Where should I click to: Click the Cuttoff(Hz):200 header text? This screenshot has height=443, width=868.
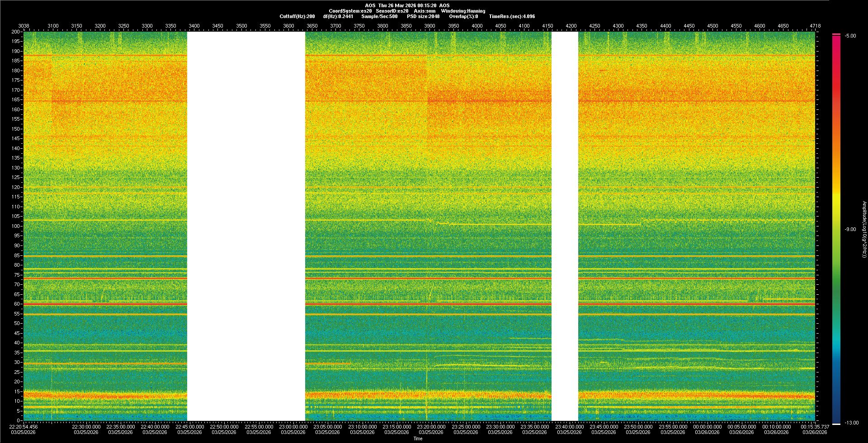[x=297, y=16]
